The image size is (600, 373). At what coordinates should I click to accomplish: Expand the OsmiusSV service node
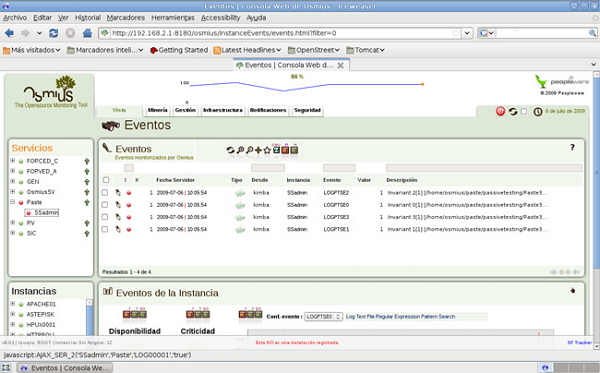[13, 192]
